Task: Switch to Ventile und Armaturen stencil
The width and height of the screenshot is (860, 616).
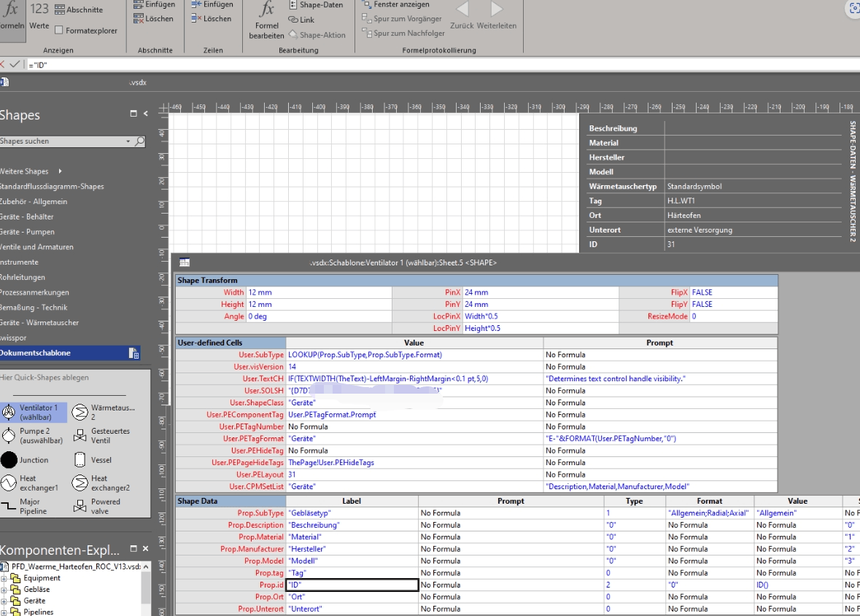Action: (x=36, y=247)
